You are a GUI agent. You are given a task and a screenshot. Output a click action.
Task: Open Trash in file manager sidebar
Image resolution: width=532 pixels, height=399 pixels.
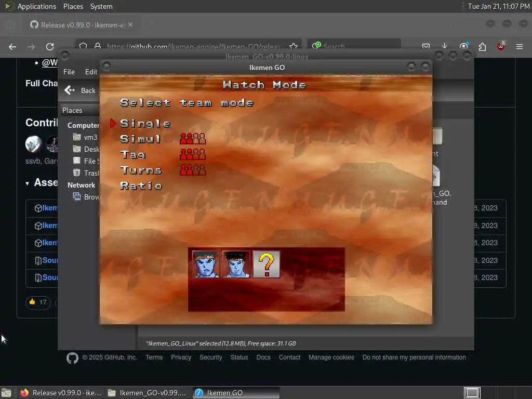[x=86, y=172]
